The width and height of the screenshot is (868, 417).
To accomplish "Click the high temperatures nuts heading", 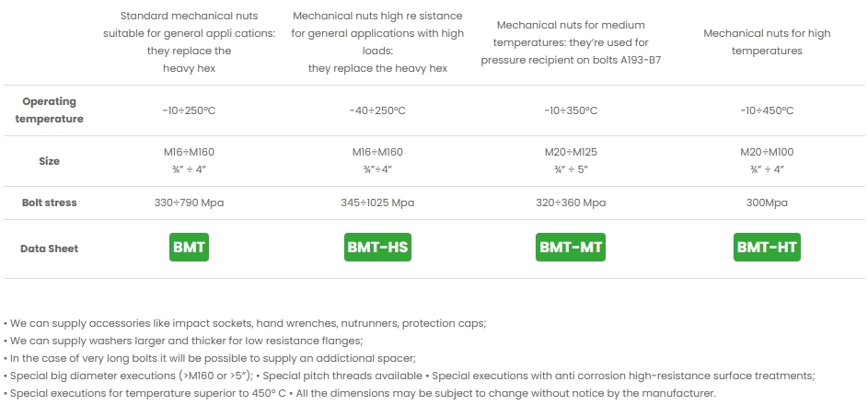I will click(767, 42).
